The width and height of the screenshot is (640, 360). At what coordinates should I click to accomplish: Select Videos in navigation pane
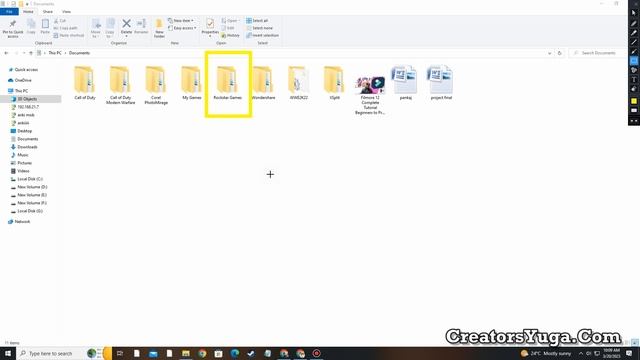tap(20, 171)
